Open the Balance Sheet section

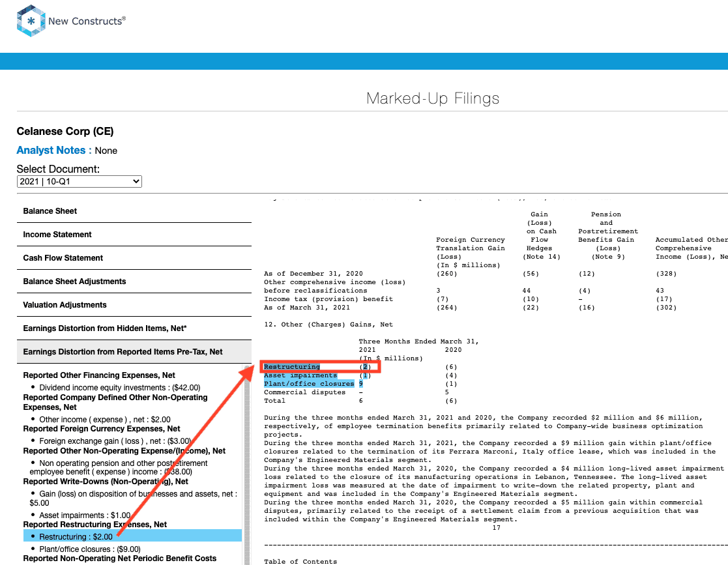click(x=134, y=211)
